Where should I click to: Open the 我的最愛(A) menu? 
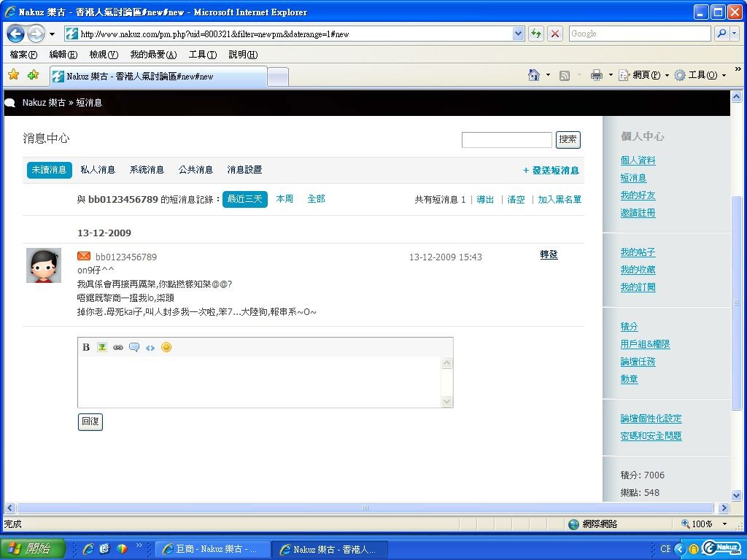pyautogui.click(x=153, y=55)
